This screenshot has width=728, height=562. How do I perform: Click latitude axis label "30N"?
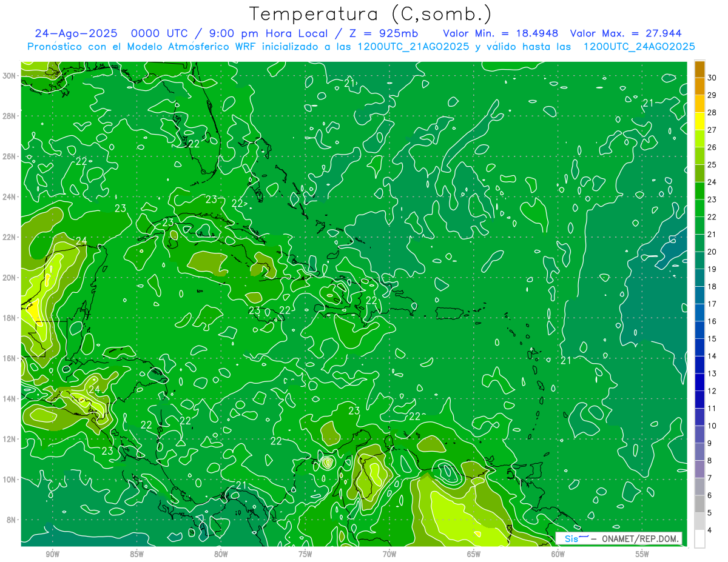click(x=9, y=76)
